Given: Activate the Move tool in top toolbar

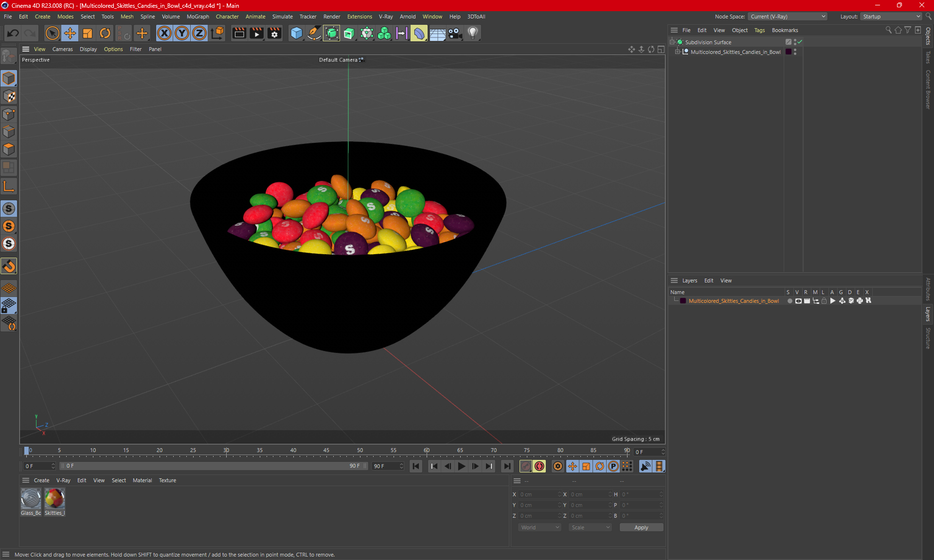Looking at the screenshot, I should coord(70,33).
